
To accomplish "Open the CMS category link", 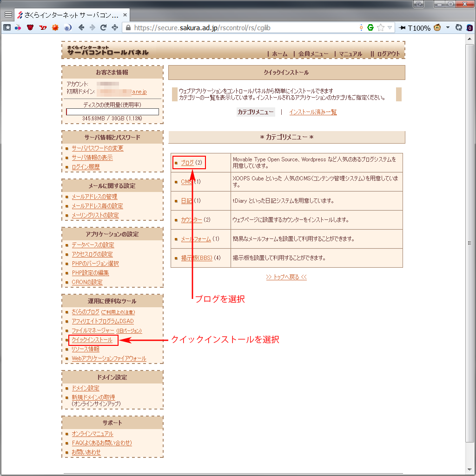I will pyautogui.click(x=187, y=182).
